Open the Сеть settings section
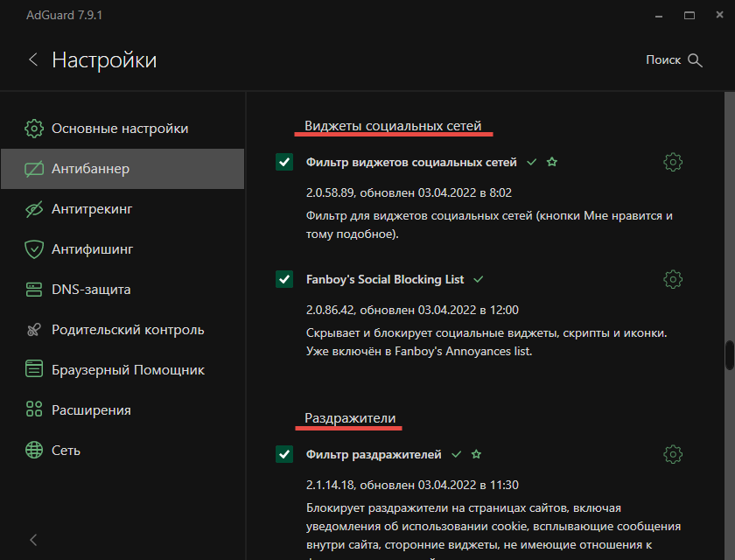This screenshot has width=735, height=560. click(x=122, y=451)
